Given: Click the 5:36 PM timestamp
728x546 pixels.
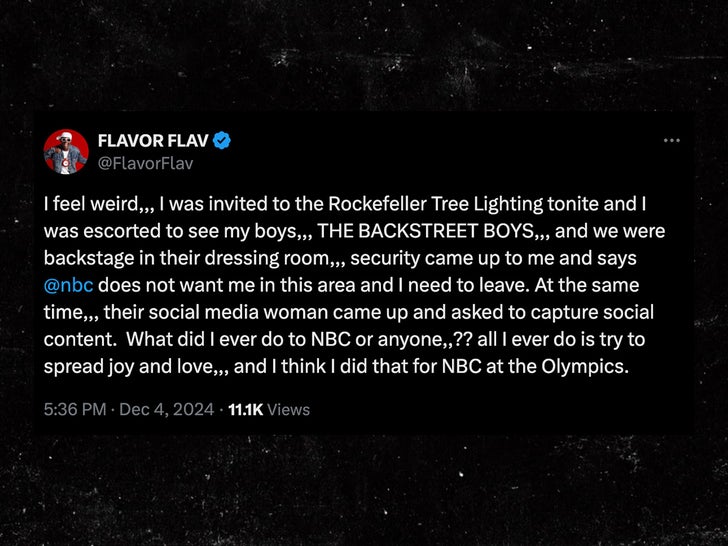Looking at the screenshot, I should [x=72, y=409].
